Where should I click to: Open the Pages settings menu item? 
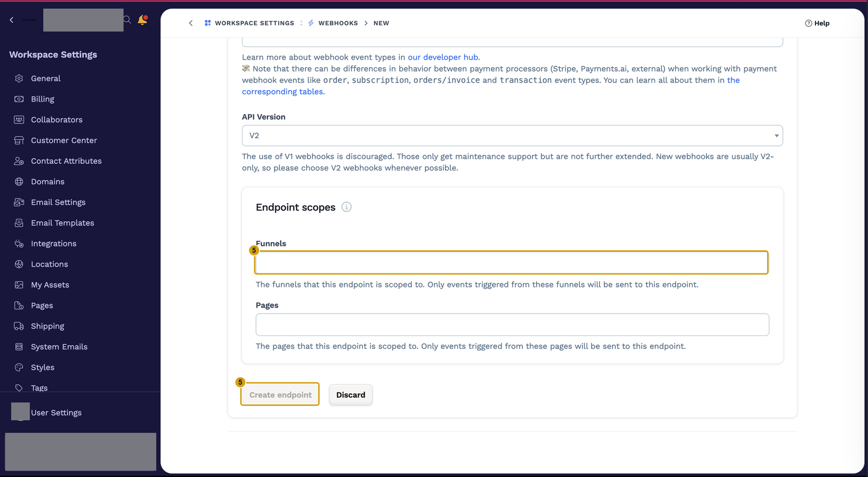click(42, 305)
